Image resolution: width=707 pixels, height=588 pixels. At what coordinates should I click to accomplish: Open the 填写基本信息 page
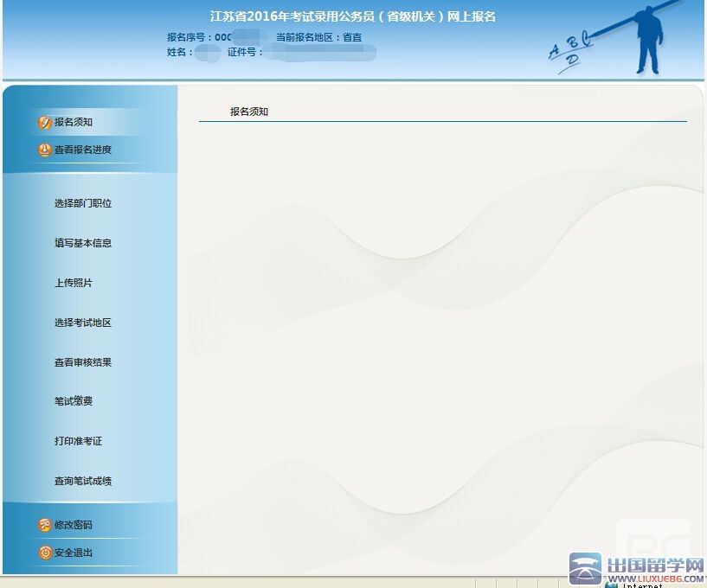[x=83, y=244]
